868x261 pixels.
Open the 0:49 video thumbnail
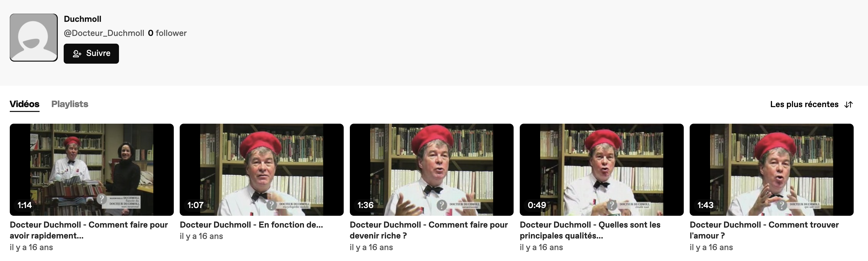(601, 170)
